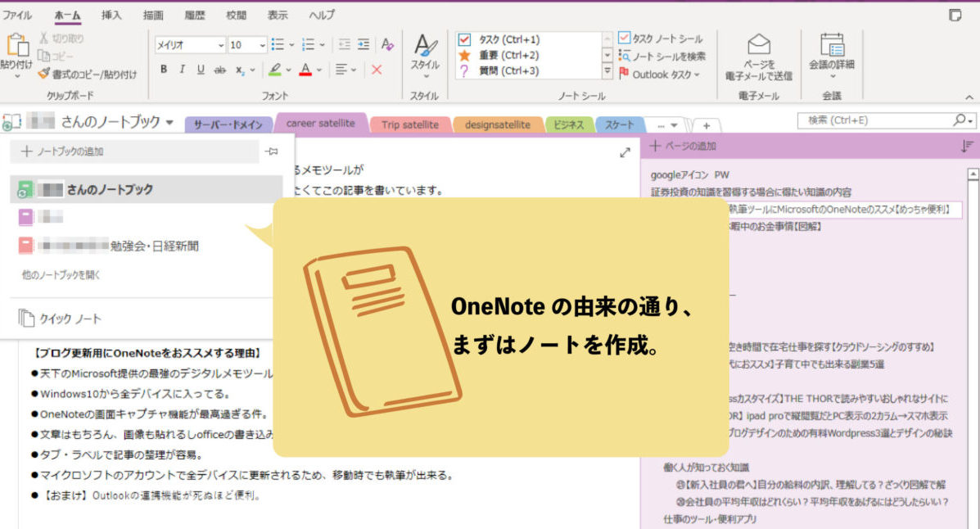Viewport: 980px width, 529px height.
Task: Switch to the 履歴 ribbon tab
Action: pos(194,15)
